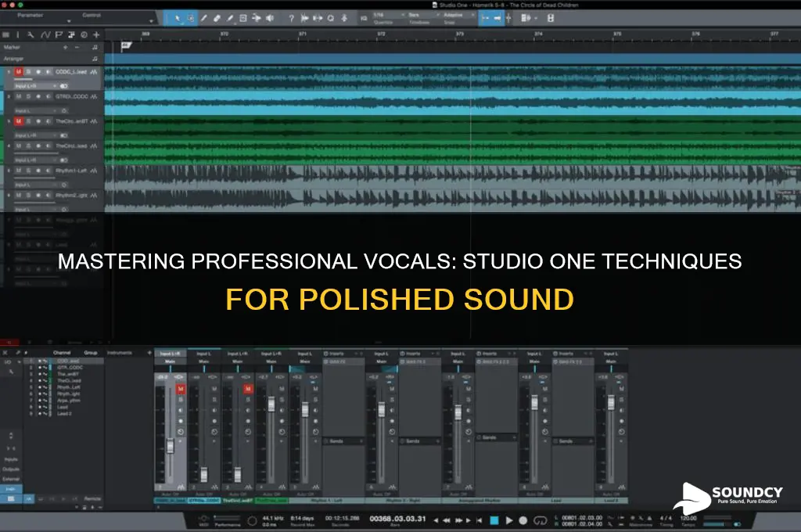Screen dimensions: 801x532
Task: Switch to the Group tab in the mixer
Action: point(91,353)
